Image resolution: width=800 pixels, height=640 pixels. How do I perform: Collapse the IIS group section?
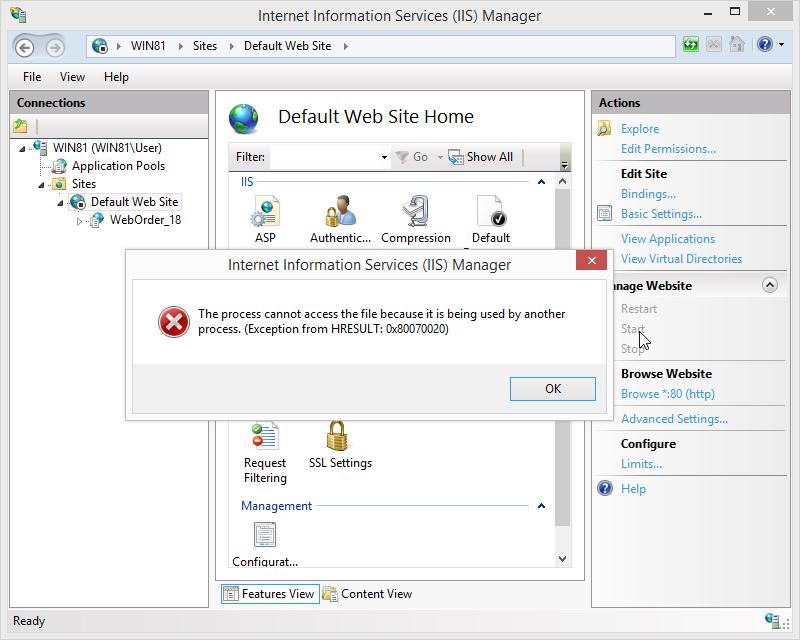[541, 182]
